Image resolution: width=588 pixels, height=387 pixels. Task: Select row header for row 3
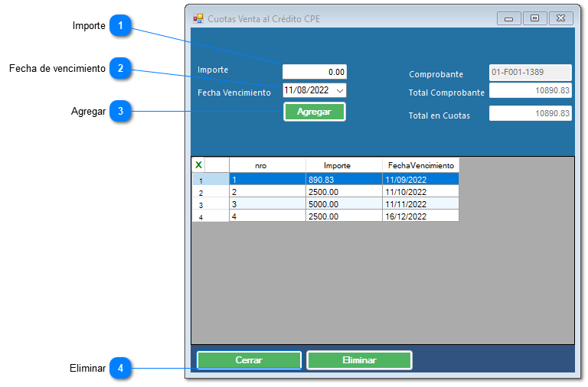(211, 203)
